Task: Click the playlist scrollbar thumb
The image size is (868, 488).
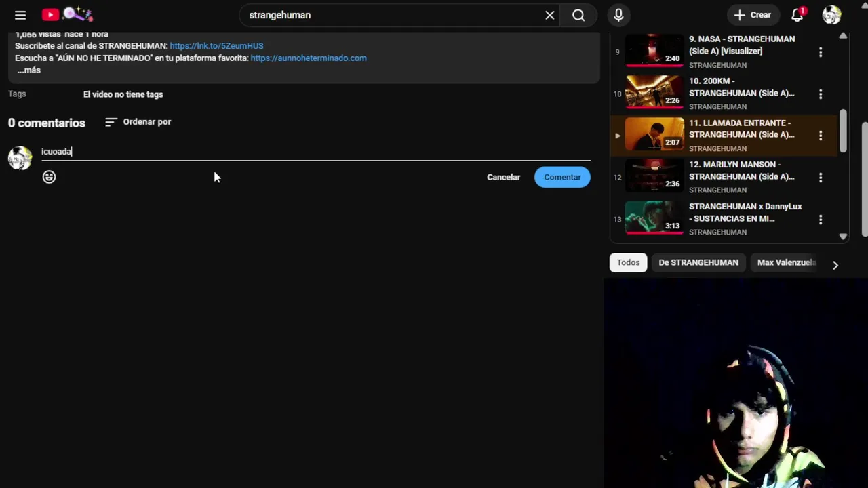Action: point(843,131)
